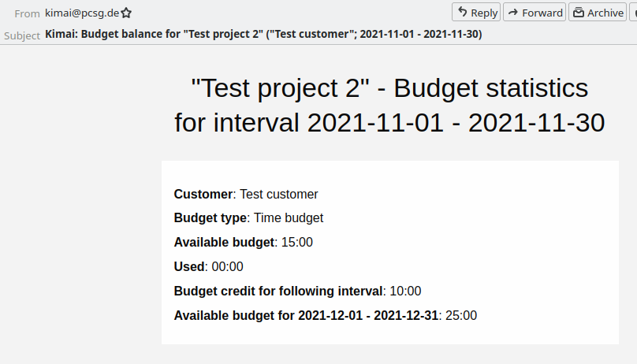Click the Forward arrow icon
This screenshot has width=637, height=364.
(x=514, y=12)
